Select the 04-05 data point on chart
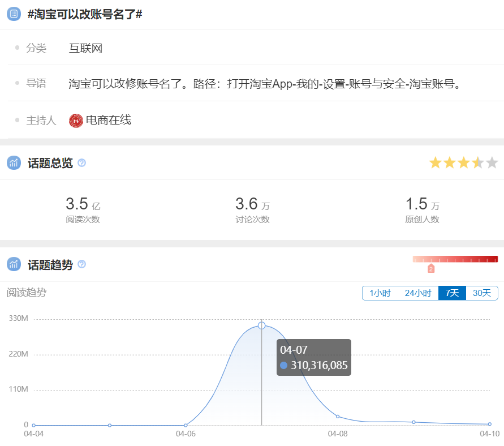The height and width of the screenshot is (446, 504). click(110, 425)
